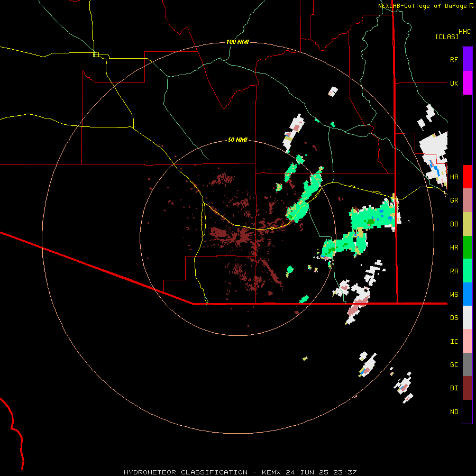This screenshot has height=476, width=476.
Task: Click the 50 NMI range ring label
Action: pyautogui.click(x=237, y=140)
